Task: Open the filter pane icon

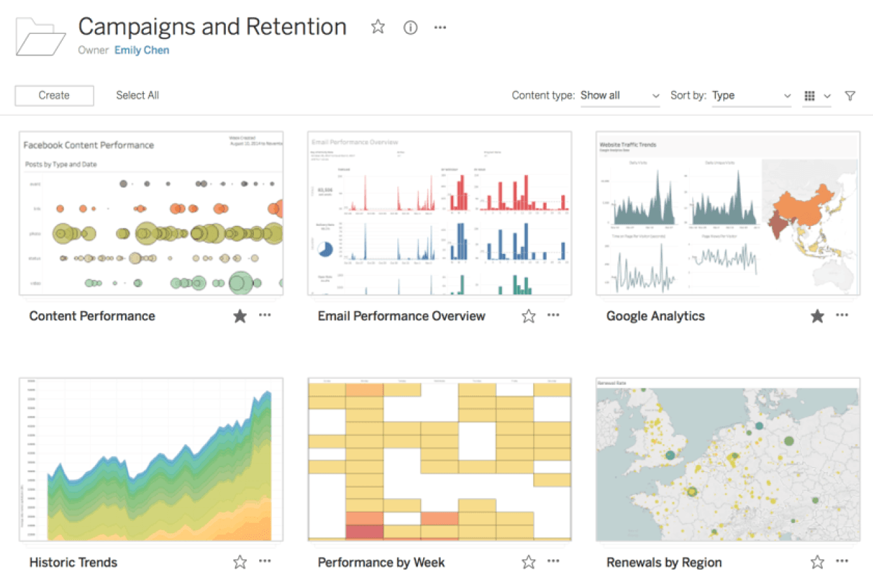Action: (x=850, y=96)
